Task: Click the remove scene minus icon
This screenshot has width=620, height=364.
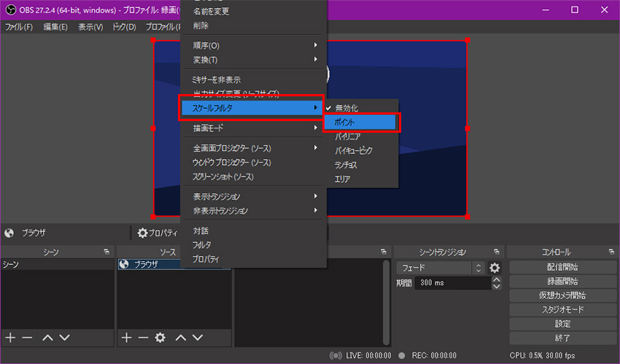Action: (x=27, y=338)
